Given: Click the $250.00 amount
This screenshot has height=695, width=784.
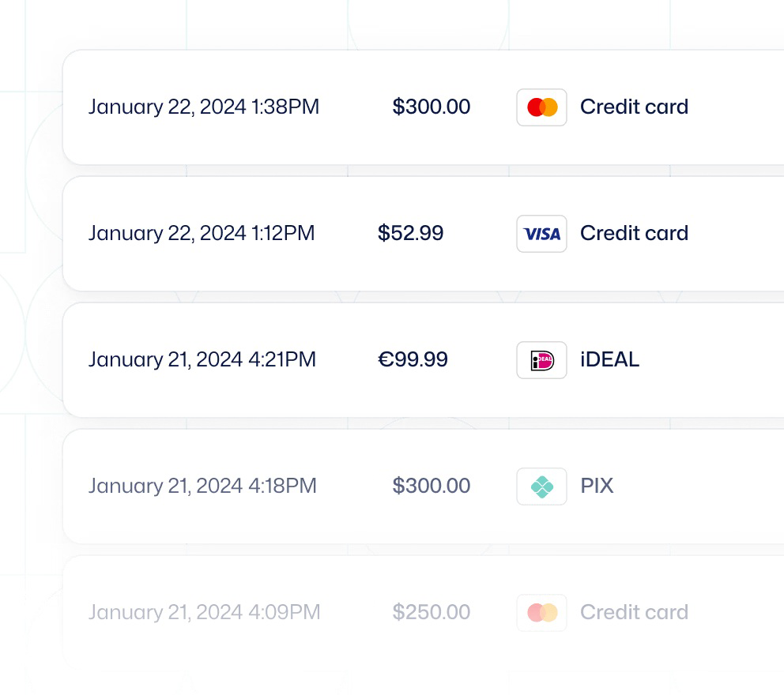Looking at the screenshot, I should [x=432, y=613].
